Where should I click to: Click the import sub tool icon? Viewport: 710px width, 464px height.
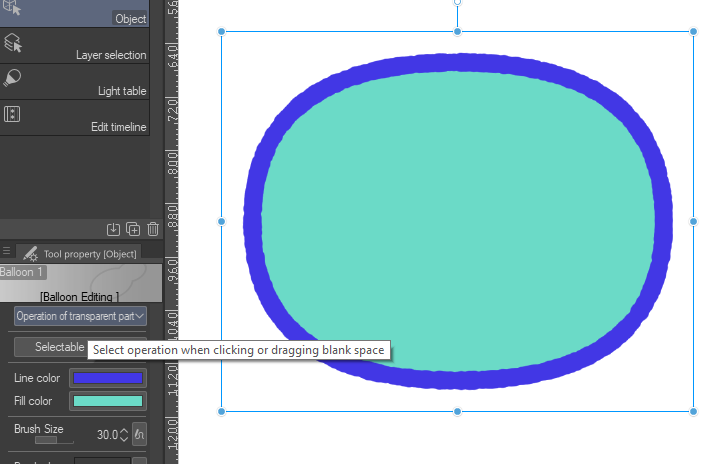(x=113, y=229)
